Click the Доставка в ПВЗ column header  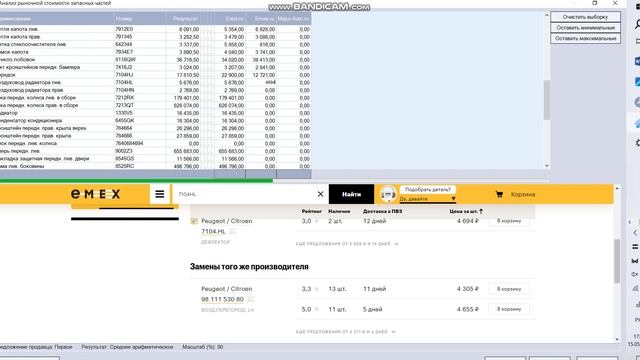pos(382,211)
